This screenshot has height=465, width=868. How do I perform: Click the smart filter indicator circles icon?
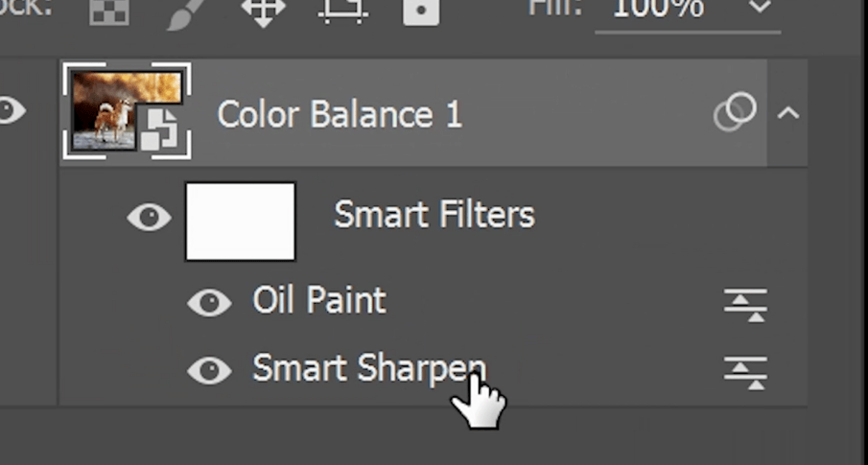[735, 113]
